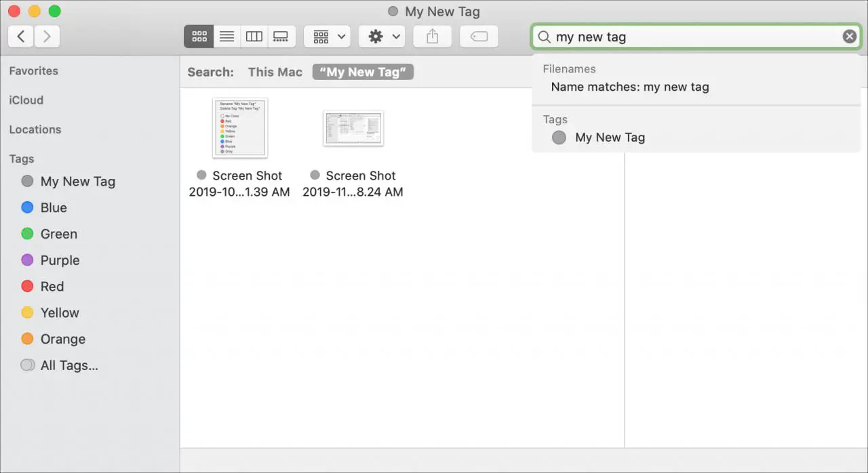Click inside the search input field

pyautogui.click(x=692, y=37)
